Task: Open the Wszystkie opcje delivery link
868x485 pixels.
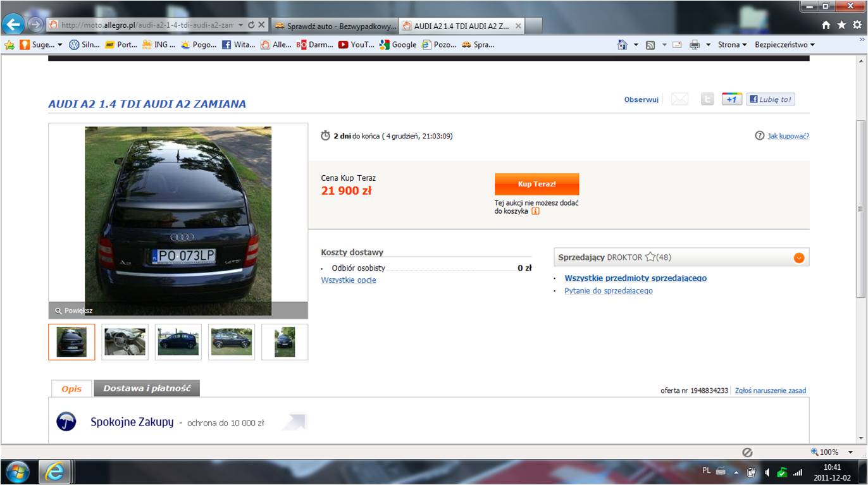Action: pos(349,280)
